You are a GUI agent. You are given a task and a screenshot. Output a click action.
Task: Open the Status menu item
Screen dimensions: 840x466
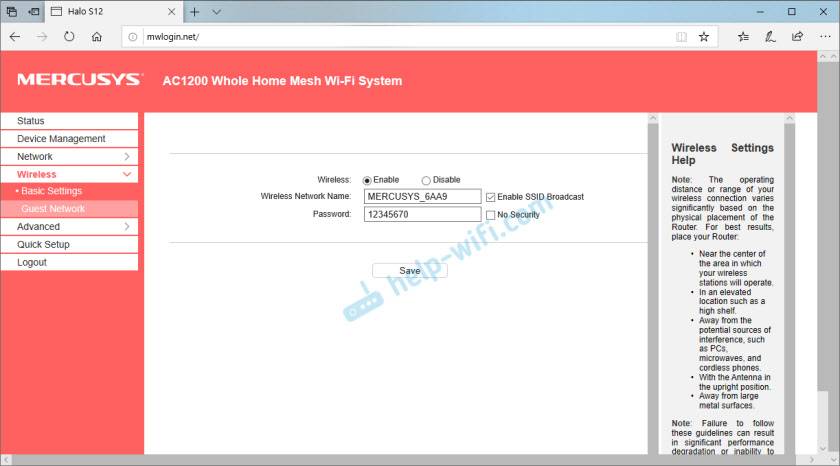(x=70, y=121)
